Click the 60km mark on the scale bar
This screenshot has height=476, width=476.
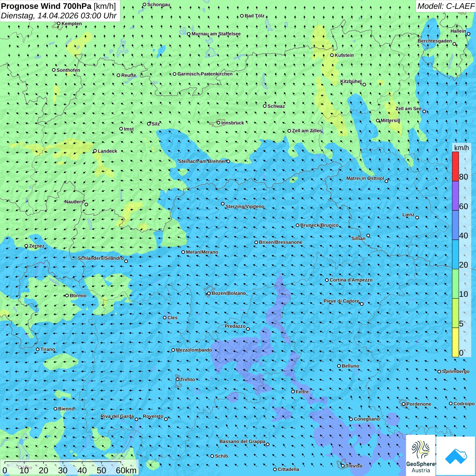126,470
